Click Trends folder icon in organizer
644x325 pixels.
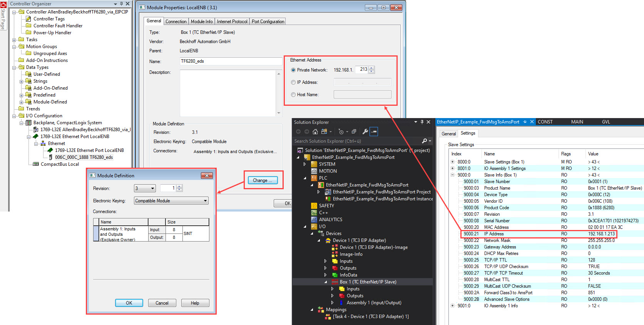coord(22,109)
